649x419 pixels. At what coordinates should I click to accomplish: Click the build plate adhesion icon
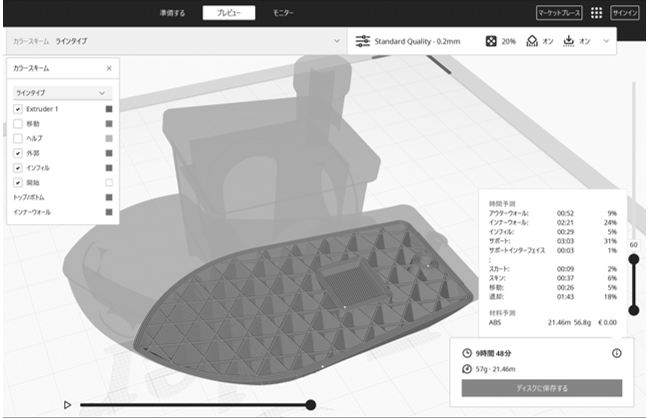point(569,41)
